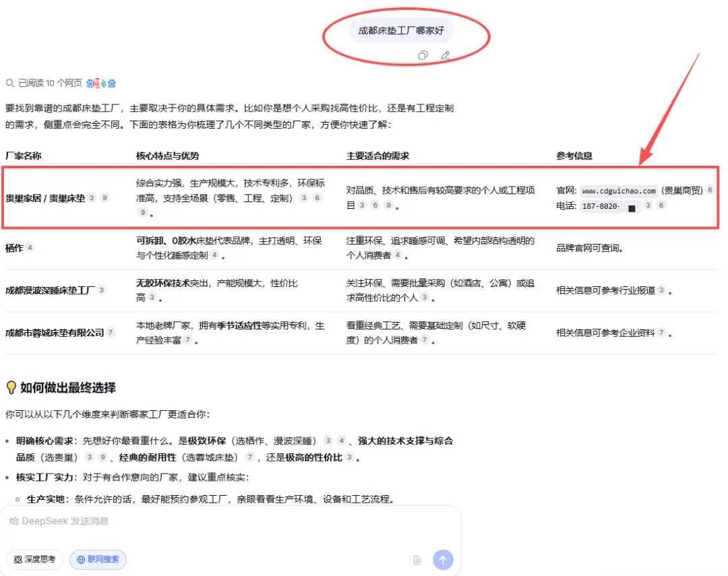Click the 如何做出最终选择 heading
728x576 pixels.
click(x=68, y=387)
